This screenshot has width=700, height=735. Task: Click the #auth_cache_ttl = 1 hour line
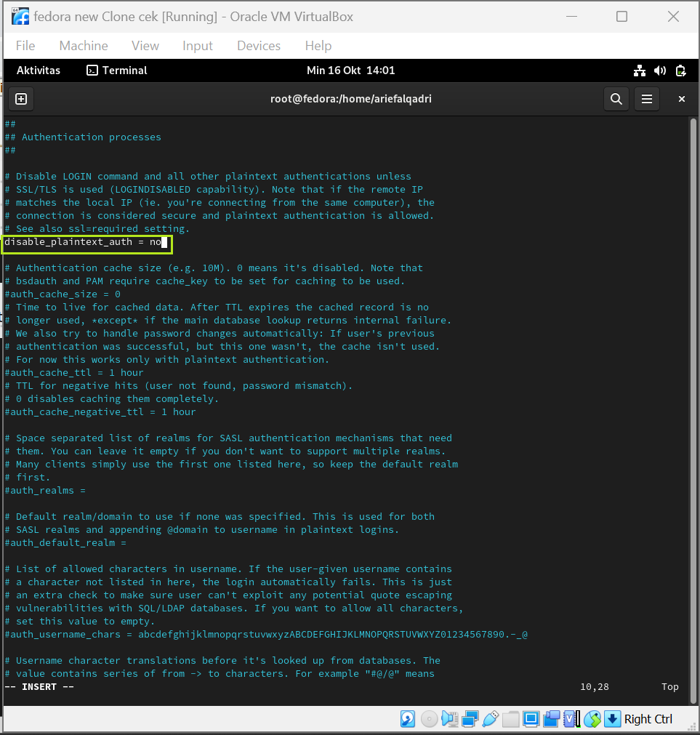74,373
